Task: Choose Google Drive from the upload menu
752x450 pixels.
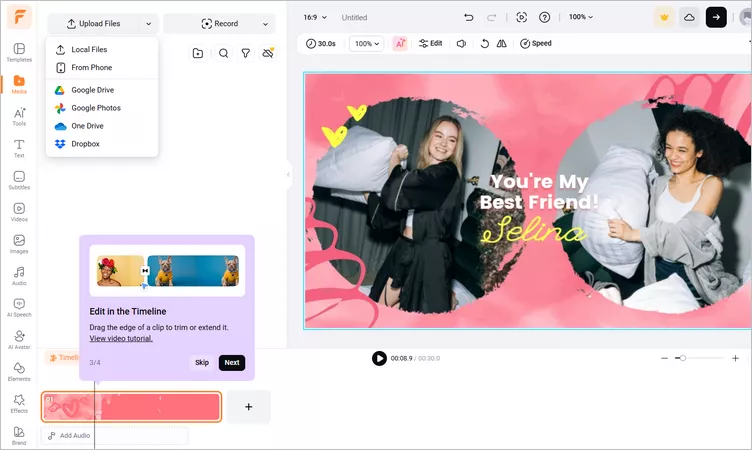Action: pyautogui.click(x=102, y=90)
